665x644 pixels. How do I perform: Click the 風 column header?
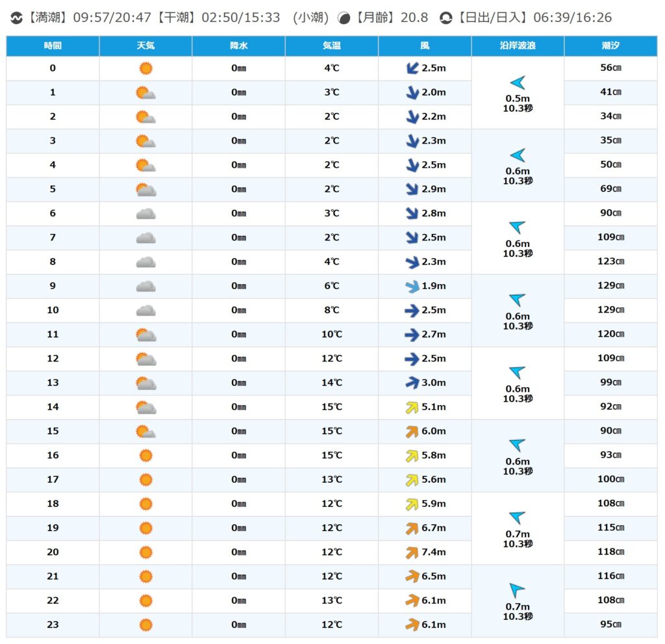coord(425,46)
